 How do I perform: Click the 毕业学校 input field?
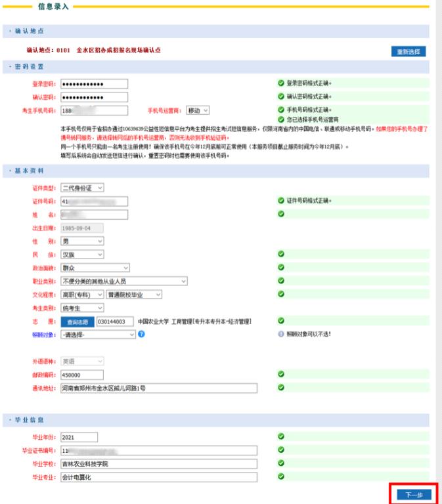pyautogui.click(x=158, y=463)
